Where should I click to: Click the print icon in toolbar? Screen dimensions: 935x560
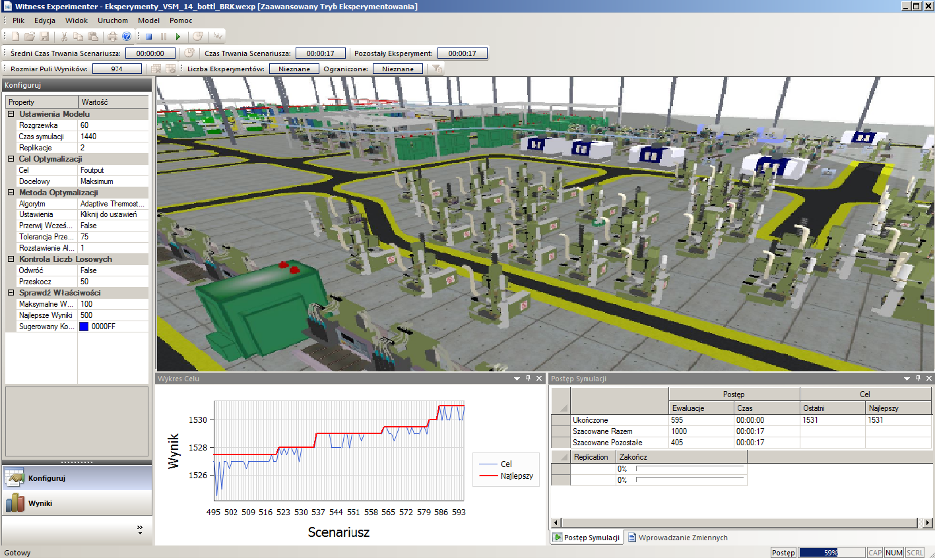[112, 37]
